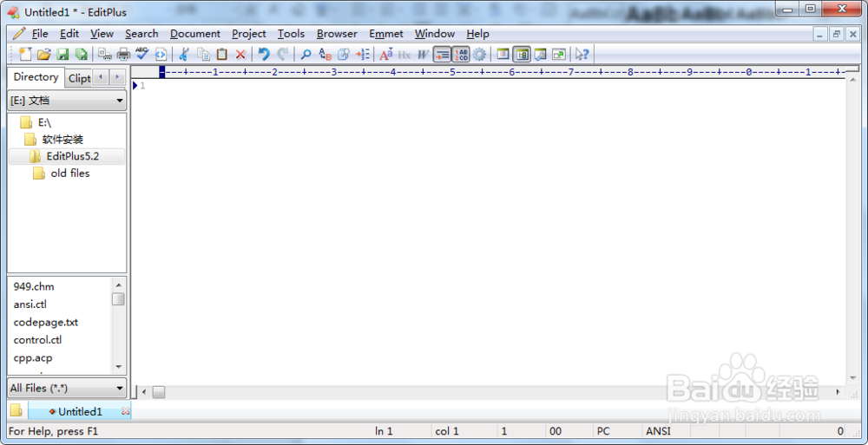Open the View menu

click(102, 34)
